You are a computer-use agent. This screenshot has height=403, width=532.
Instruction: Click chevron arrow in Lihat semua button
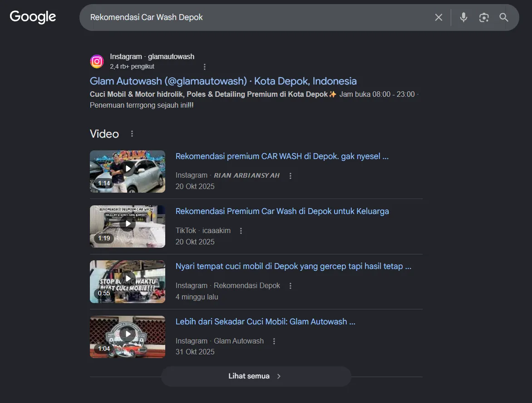pyautogui.click(x=279, y=376)
